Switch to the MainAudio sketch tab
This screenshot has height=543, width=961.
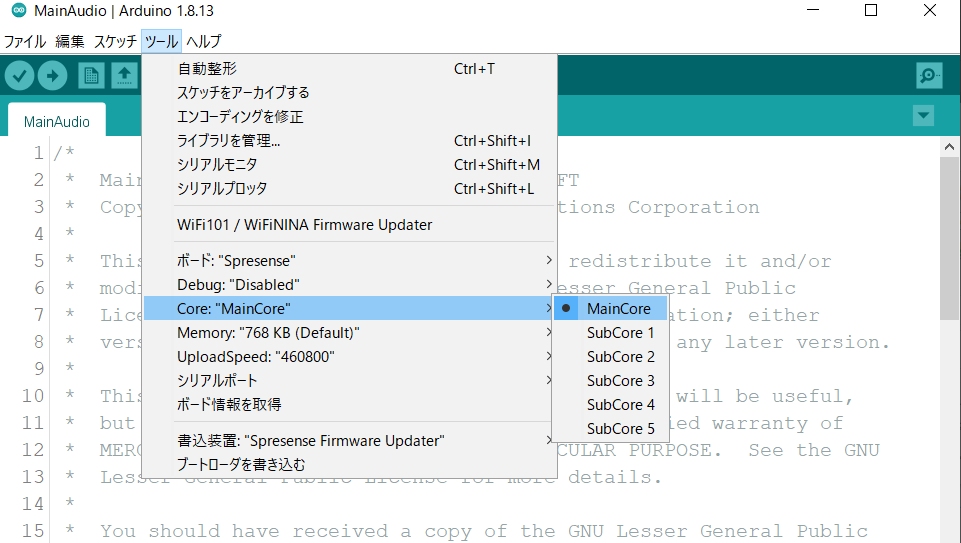(x=56, y=121)
